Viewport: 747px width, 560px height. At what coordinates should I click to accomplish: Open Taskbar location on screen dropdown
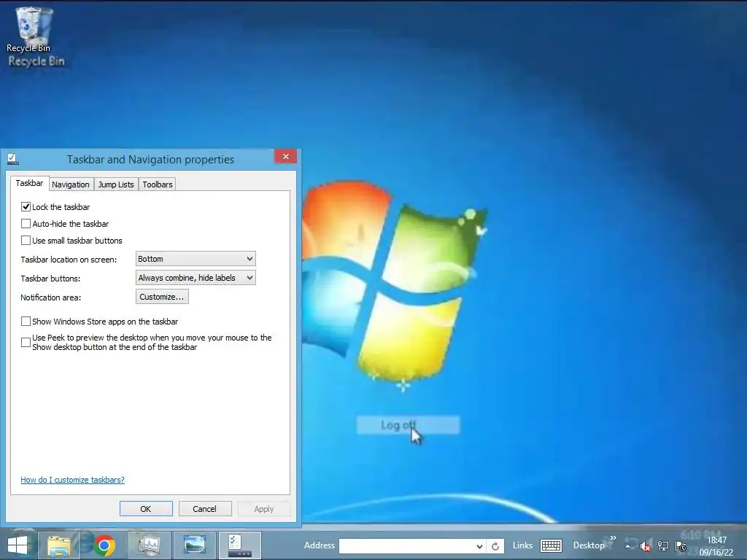196,259
